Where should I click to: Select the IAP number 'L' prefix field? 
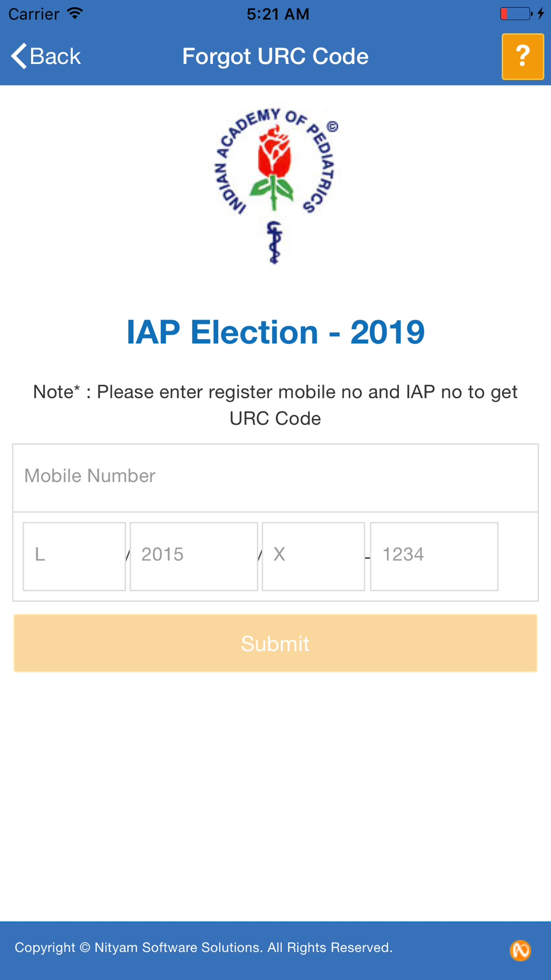click(74, 556)
